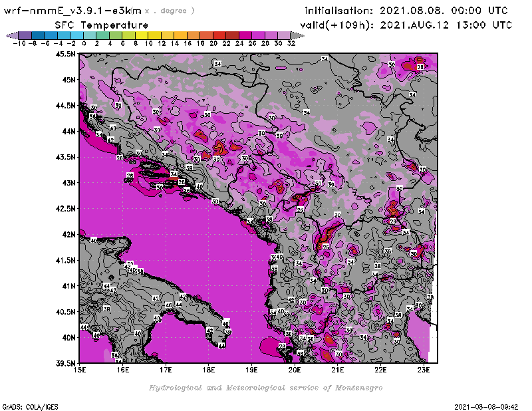
Task: Click the 22E longitude label
Action: (380, 370)
